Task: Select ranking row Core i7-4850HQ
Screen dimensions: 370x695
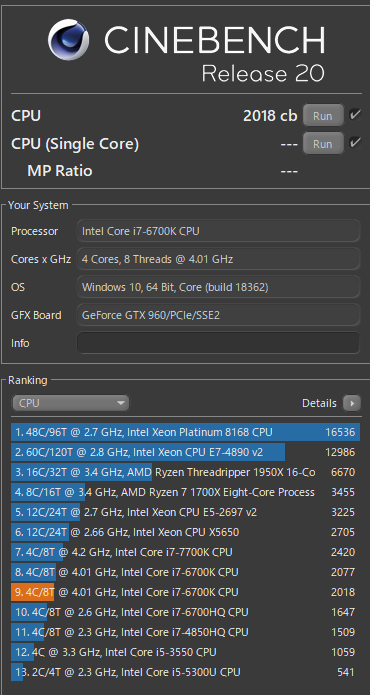Action: (x=186, y=632)
